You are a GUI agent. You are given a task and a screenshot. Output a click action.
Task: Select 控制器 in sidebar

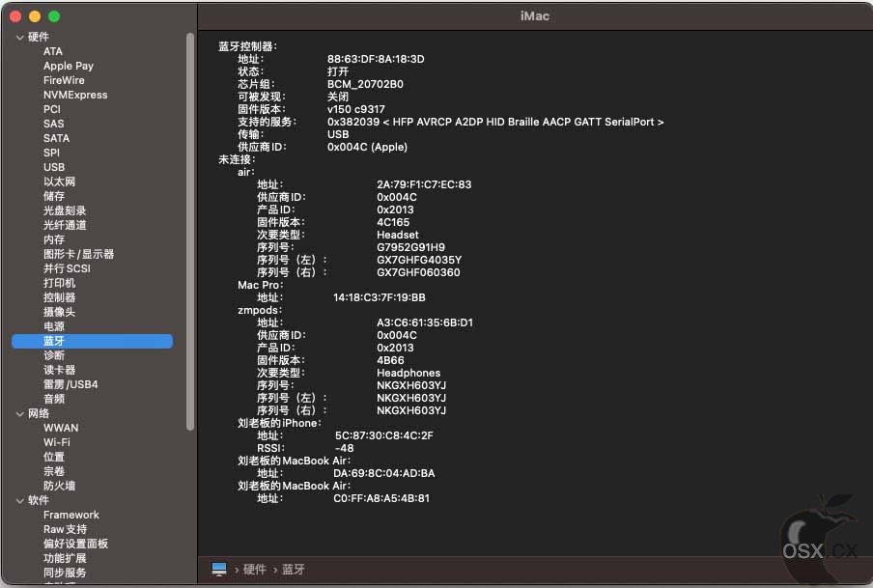click(x=59, y=297)
